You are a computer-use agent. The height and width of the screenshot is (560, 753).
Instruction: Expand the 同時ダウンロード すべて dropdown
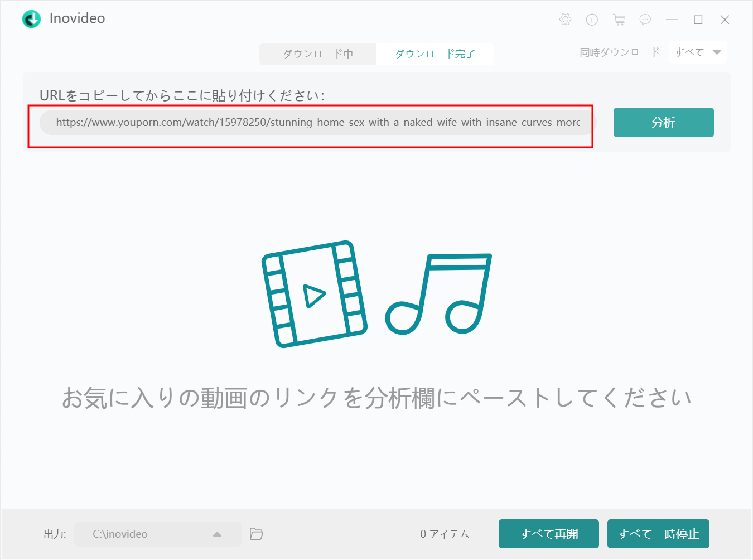pyautogui.click(x=698, y=52)
